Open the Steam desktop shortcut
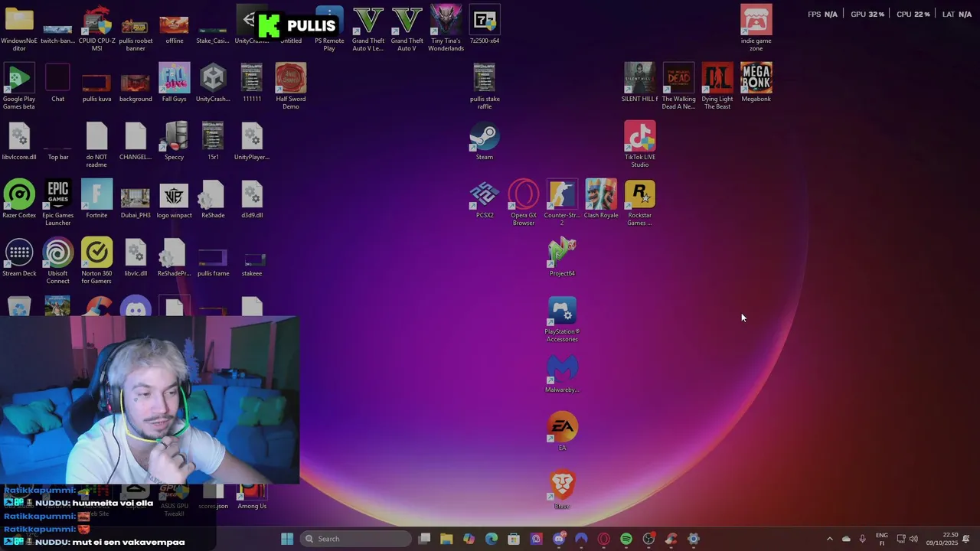The width and height of the screenshot is (980, 551). click(485, 141)
